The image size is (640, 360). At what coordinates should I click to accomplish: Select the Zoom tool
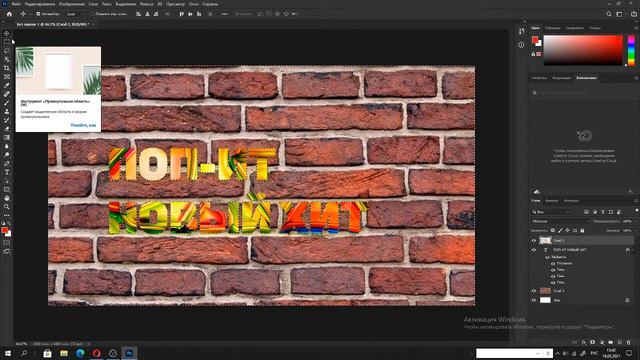[x=7, y=207]
